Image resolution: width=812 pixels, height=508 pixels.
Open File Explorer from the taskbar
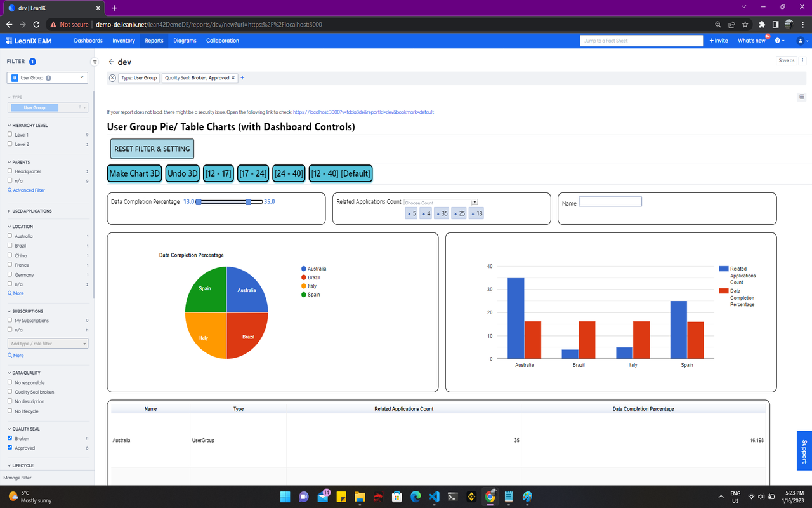click(360, 497)
